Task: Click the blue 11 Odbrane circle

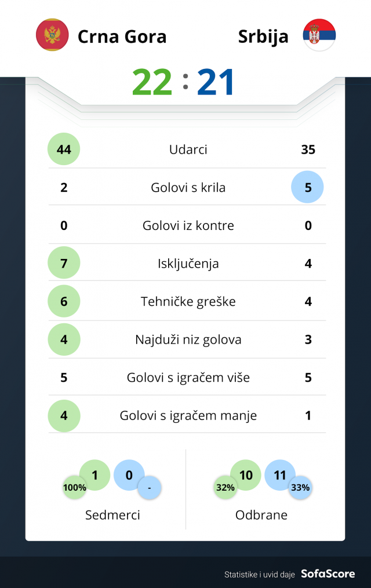Action: coord(280,475)
